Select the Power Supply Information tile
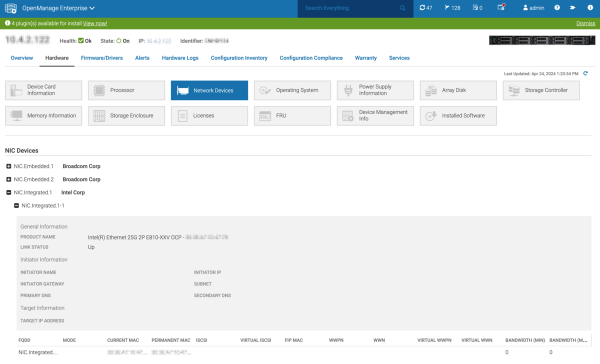600x364 pixels. click(x=375, y=90)
